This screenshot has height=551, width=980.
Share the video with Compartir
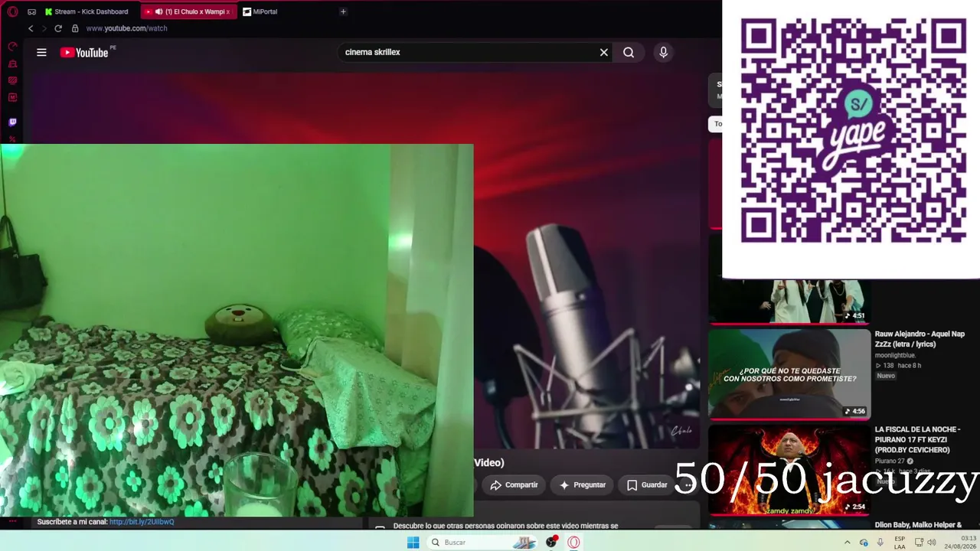tap(514, 484)
